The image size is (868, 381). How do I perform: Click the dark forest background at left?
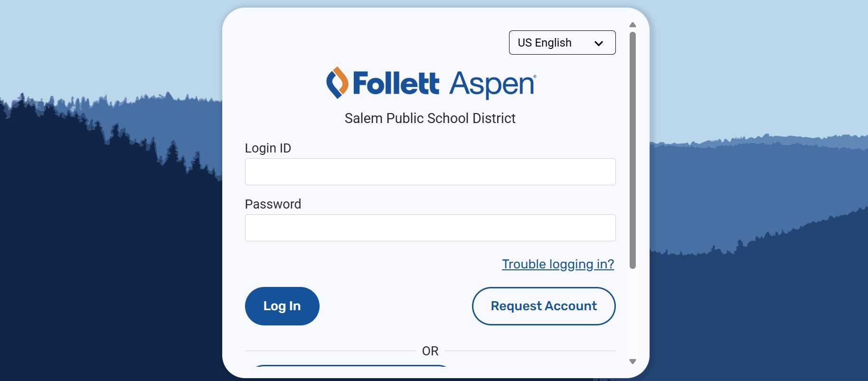(x=95, y=261)
